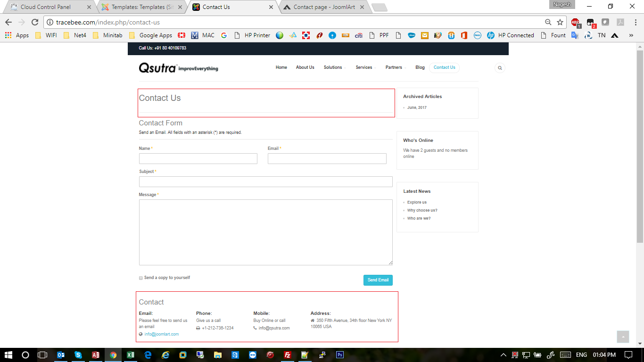Open Photoshop from the taskbar
The height and width of the screenshot is (362, 644).
pos(340,355)
